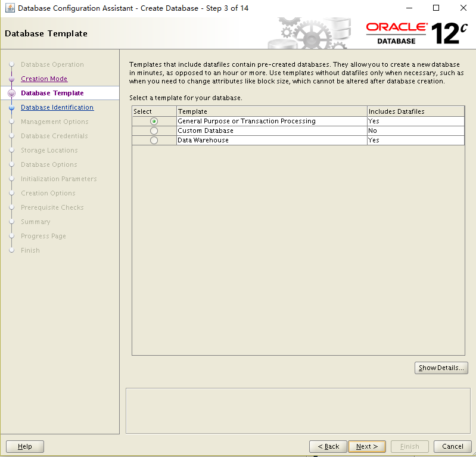
Task: Click the 'General Purpose or Transaction Processing' template cell
Action: 272,121
